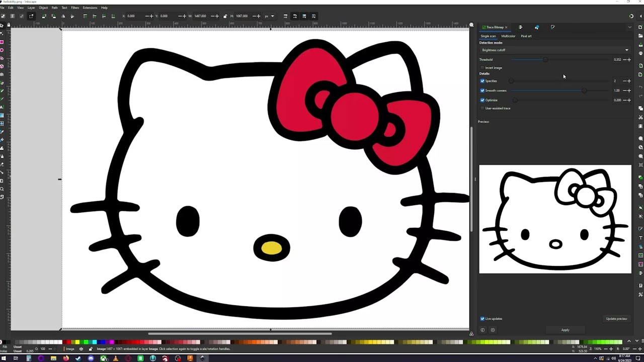Screen dimensions: 644x362
Task: Open the px units dropdown
Action: [269, 16]
